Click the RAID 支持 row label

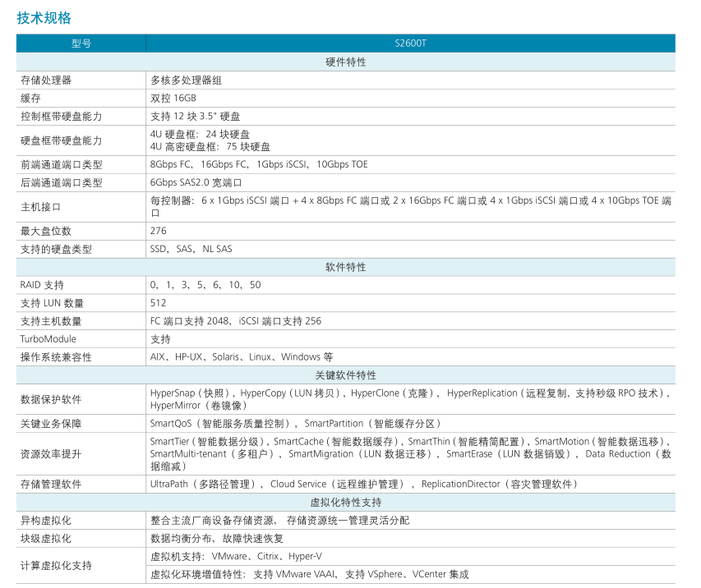click(42, 285)
